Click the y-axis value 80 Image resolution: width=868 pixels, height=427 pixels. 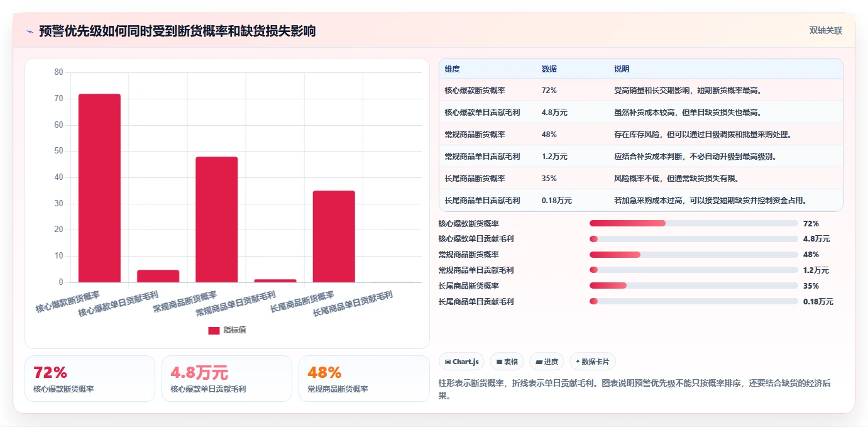(58, 72)
